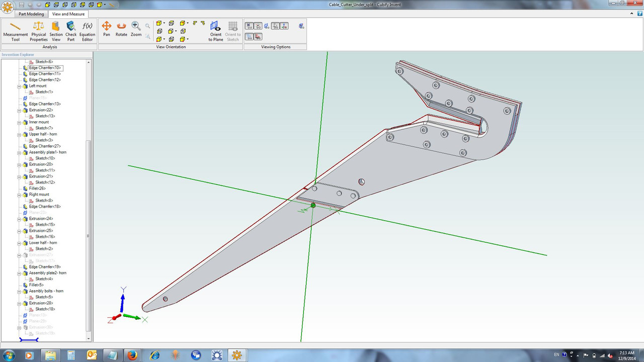Click the Sketch<13> sketch icon
This screenshot has height=362, width=644.
point(31,116)
